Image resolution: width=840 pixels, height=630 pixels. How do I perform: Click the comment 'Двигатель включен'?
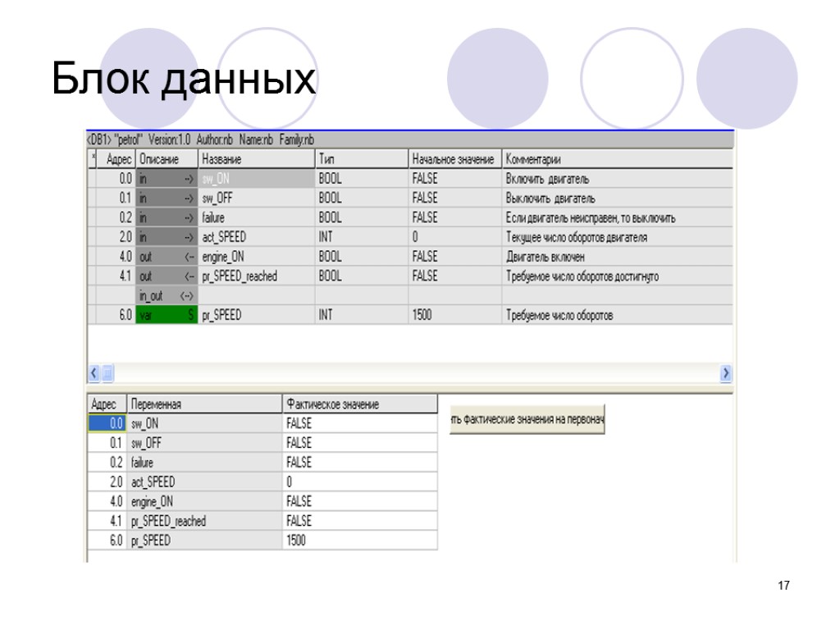click(546, 257)
